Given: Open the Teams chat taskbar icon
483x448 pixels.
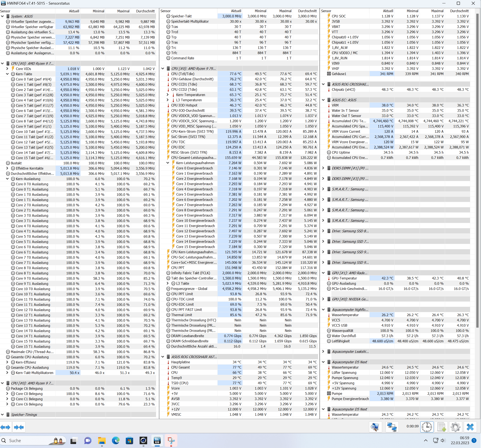Looking at the screenshot, I should coord(88,440).
